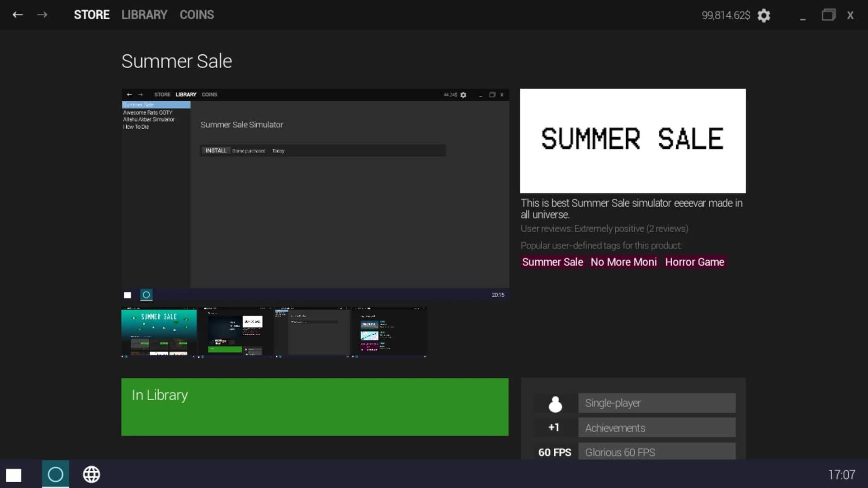This screenshot has height=488, width=868.
Task: Select the first SUMMER SALE screenshot thumbnail
Action: [x=159, y=332]
